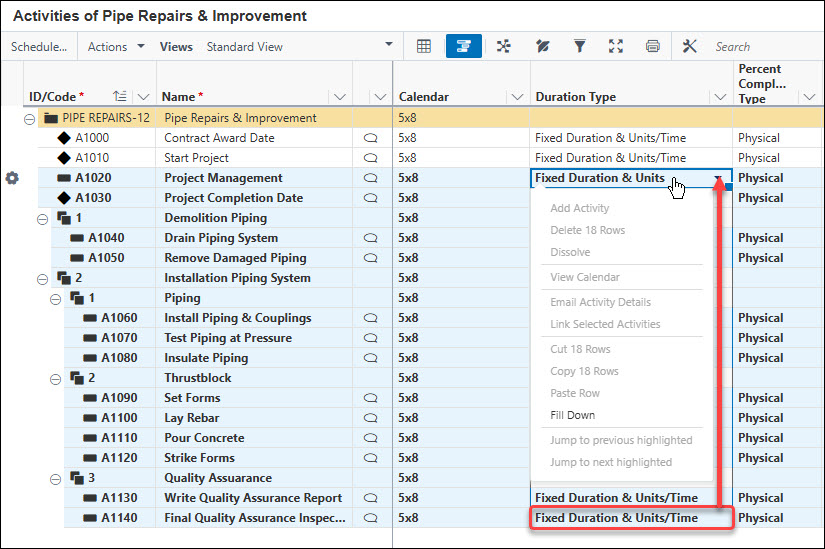Image resolution: width=825 pixels, height=549 pixels.
Task: Open the ID/Code column header menu
Action: click(x=143, y=97)
